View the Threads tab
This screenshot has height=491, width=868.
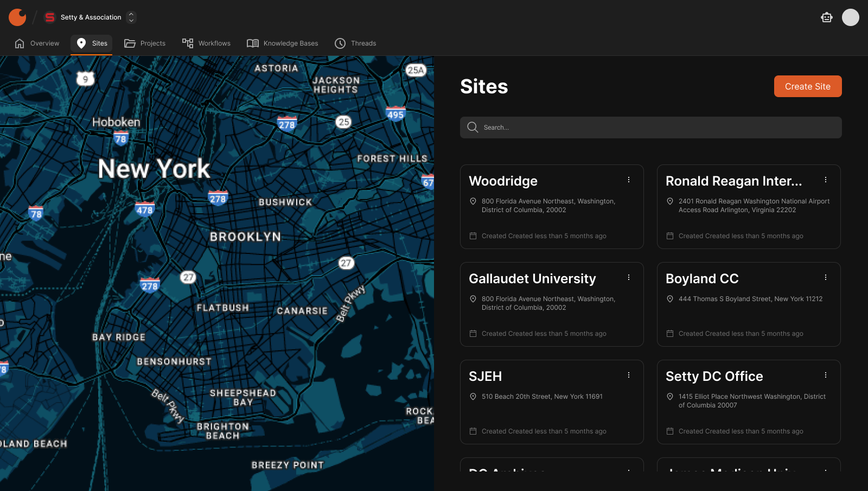(355, 43)
